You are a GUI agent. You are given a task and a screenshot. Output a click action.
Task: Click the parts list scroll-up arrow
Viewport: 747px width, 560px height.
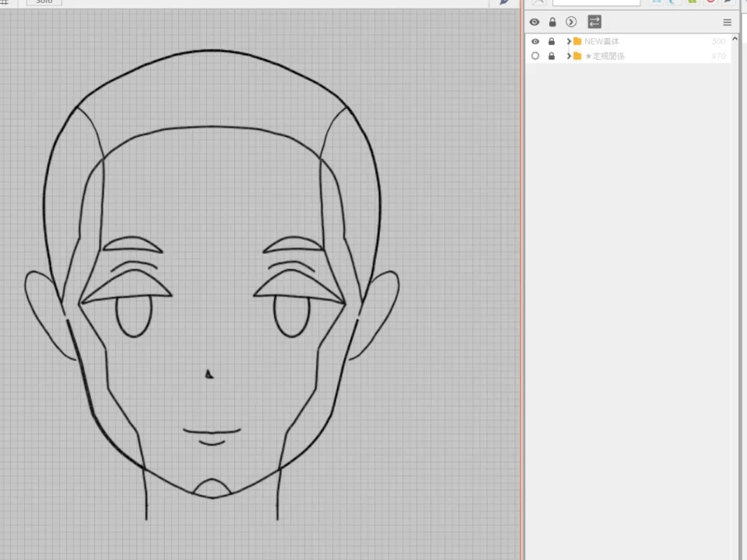point(735,39)
